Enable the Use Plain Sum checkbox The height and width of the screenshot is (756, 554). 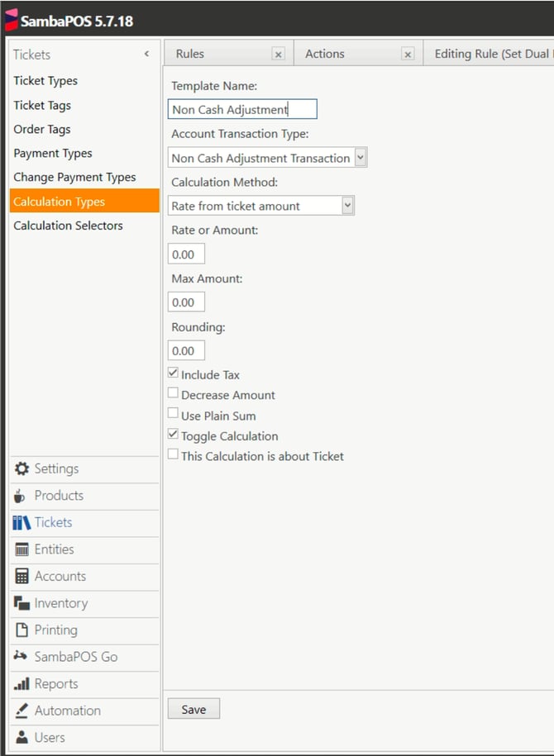tap(173, 413)
